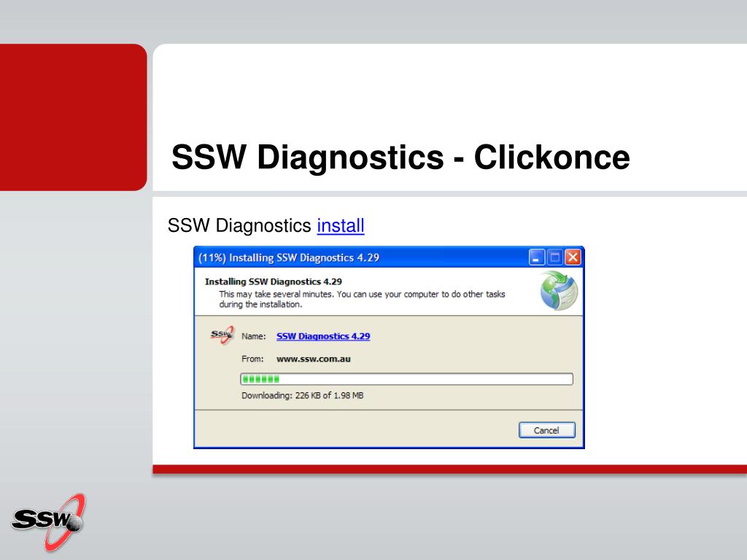The width and height of the screenshot is (747, 560).
Task: Click the slide title 'SSW Diagnostics - Clickonce'
Action: [x=400, y=157]
